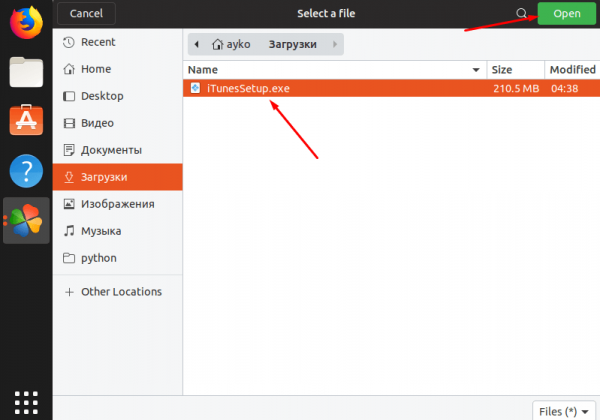The height and width of the screenshot is (420, 600).
Task: Click the 04:38 modified time cell
Action: click(x=564, y=88)
